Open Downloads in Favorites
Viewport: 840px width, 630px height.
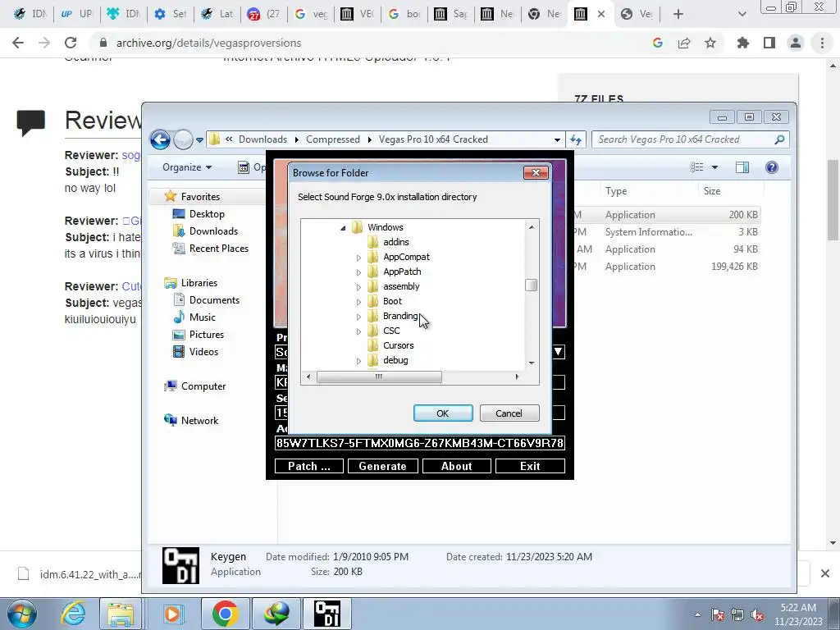coord(213,231)
